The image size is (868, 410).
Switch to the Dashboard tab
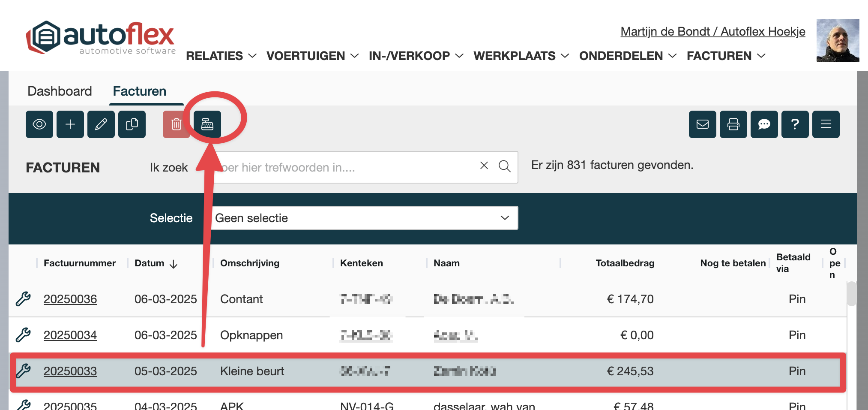60,91
